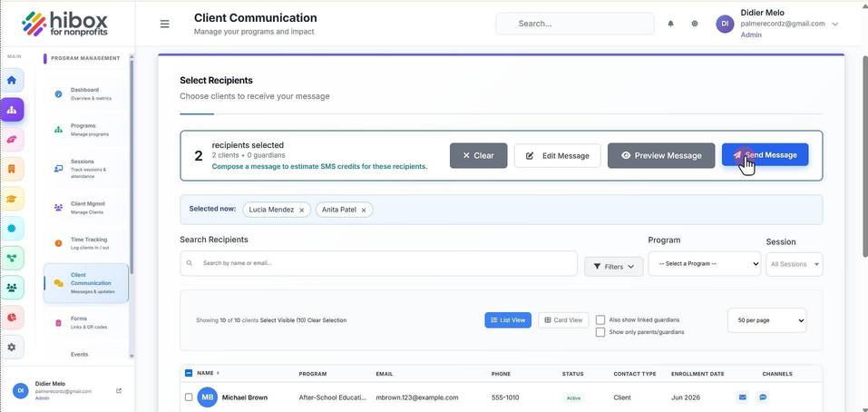Click the Time Tracking clock icon
The width and height of the screenshot is (868, 412).
point(59,243)
